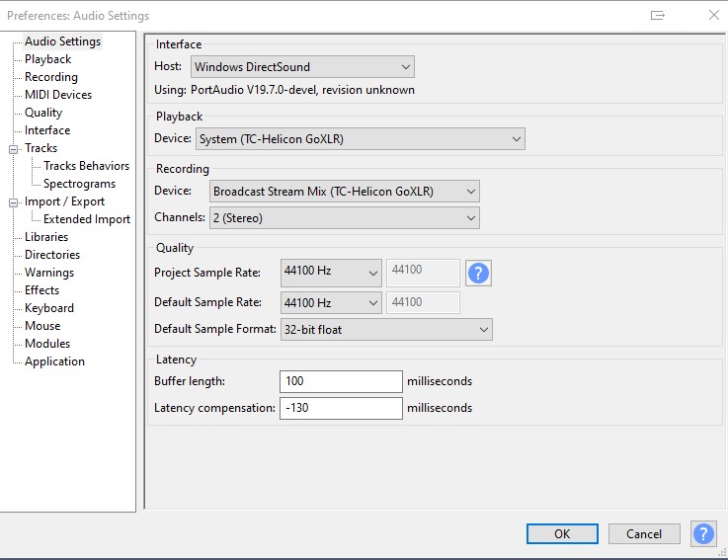Click the Buffer length input field
The height and width of the screenshot is (560, 728).
click(341, 381)
